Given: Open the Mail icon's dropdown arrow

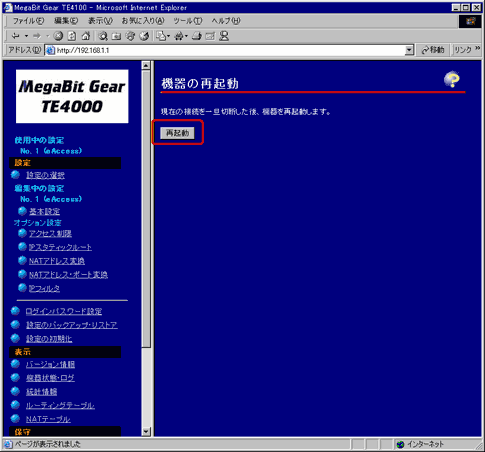Looking at the screenshot, I should (169, 36).
